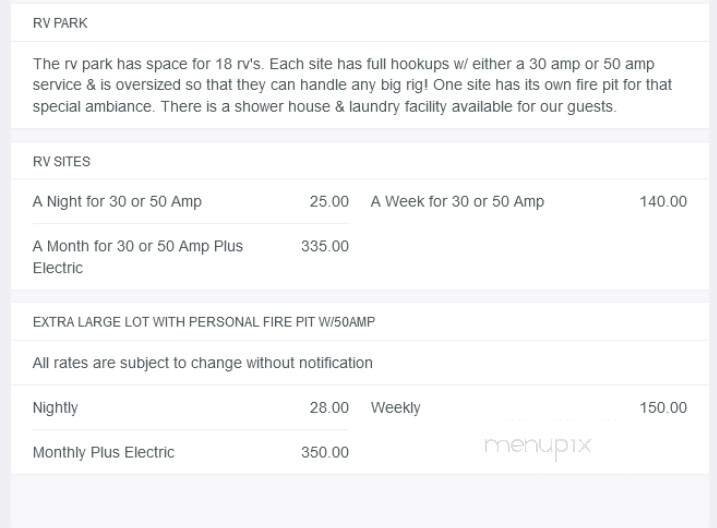The width and height of the screenshot is (717, 528).
Task: Click the RV SITES section heading
Action: [61, 161]
